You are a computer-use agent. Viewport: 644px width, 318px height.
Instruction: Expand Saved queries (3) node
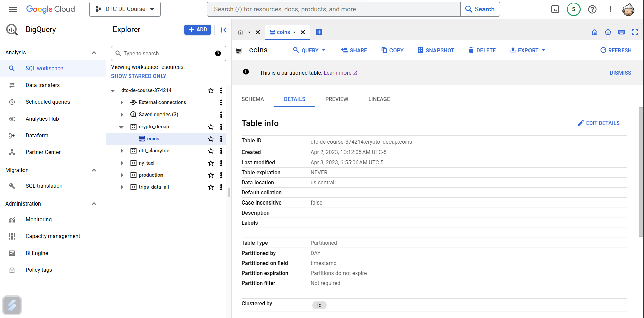click(x=122, y=115)
